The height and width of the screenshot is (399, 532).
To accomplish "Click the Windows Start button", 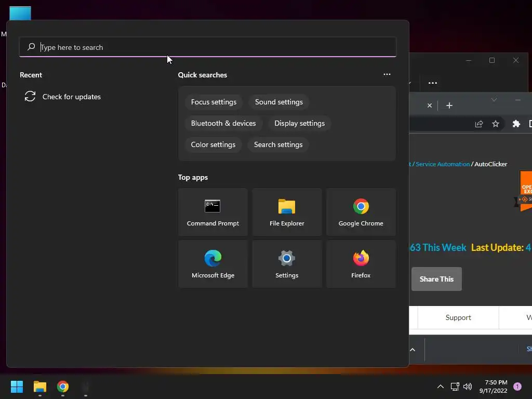I will [x=17, y=387].
